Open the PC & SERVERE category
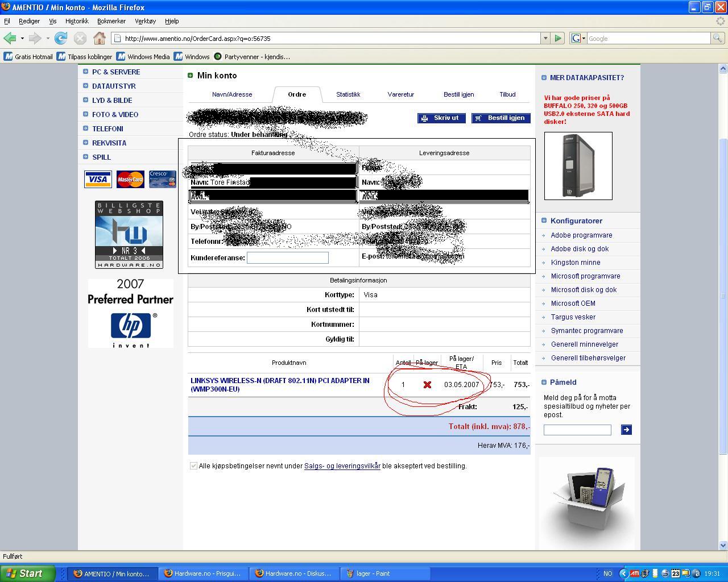The width and height of the screenshot is (728, 582). 116,72
